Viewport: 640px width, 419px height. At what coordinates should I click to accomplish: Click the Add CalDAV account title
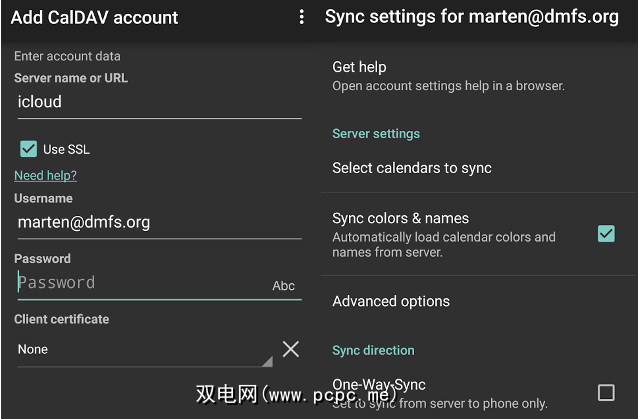click(x=94, y=18)
